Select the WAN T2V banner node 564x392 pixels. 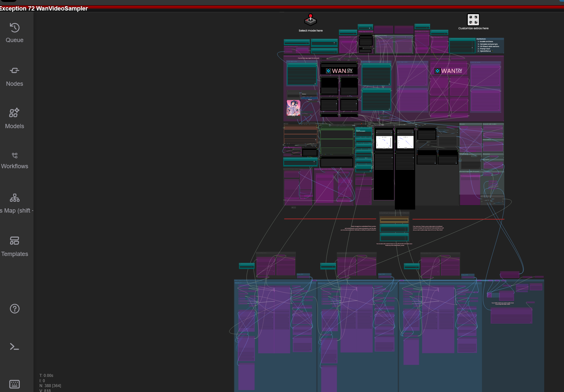tap(448, 71)
